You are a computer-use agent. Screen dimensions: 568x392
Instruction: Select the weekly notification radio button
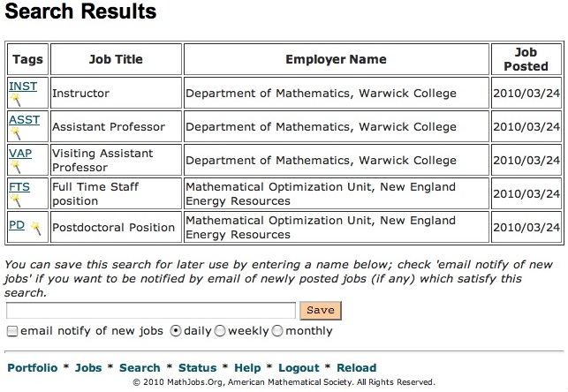(x=220, y=331)
